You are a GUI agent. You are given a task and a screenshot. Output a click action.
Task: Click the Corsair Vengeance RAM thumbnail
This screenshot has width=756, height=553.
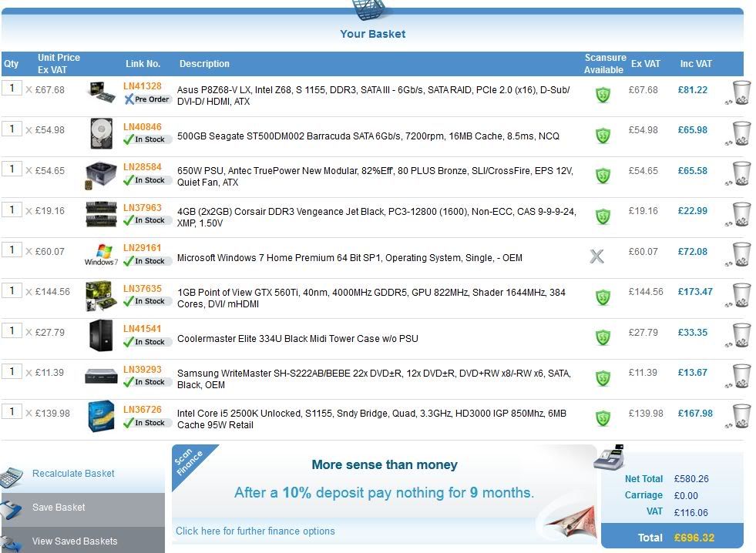101,213
